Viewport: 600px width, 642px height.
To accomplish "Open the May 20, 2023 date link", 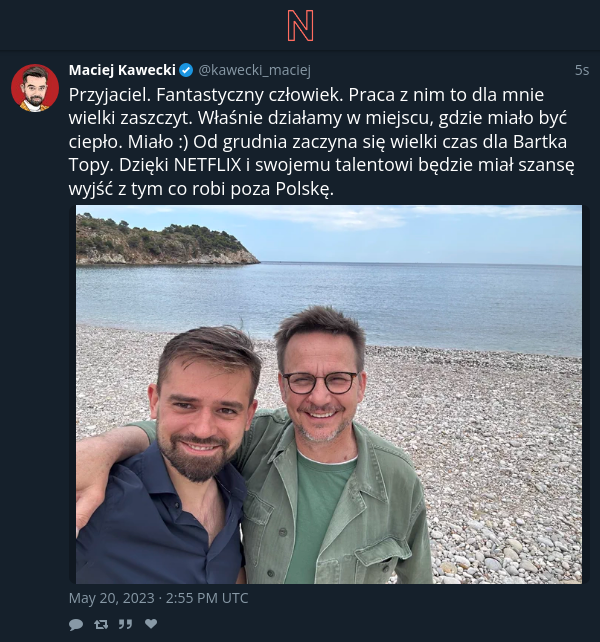I will click(x=158, y=598).
